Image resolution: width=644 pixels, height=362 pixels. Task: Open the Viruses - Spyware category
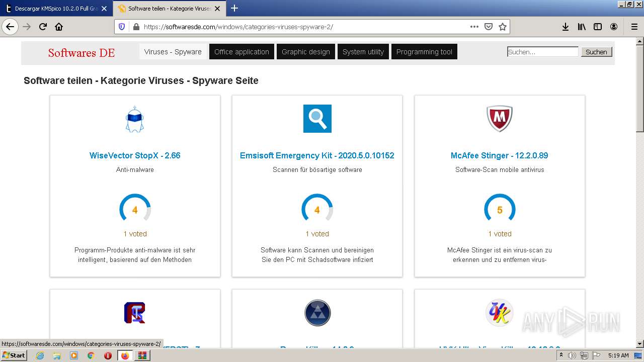[x=173, y=52]
